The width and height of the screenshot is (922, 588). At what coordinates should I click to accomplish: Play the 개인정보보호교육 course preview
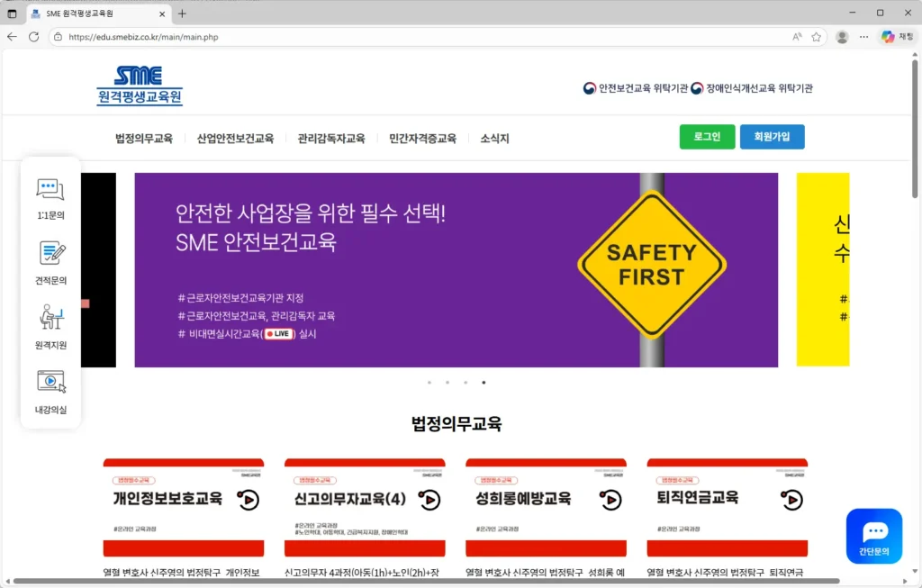point(249,498)
